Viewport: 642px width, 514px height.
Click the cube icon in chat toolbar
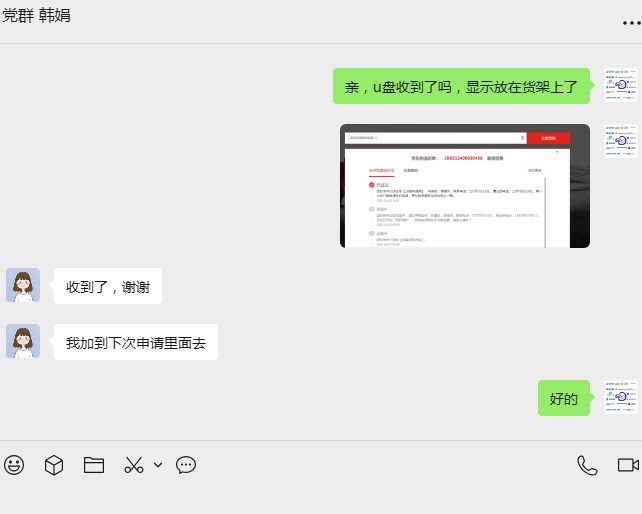click(54, 465)
